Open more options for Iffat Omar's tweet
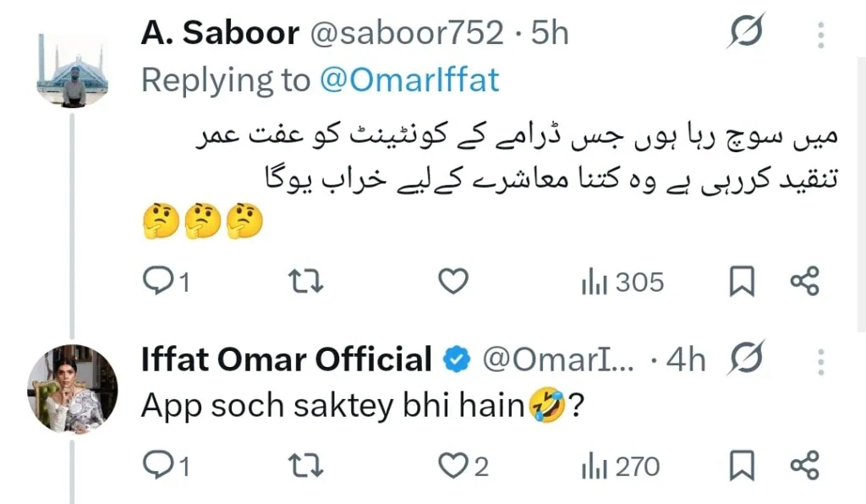The height and width of the screenshot is (504, 866). pos(821,361)
